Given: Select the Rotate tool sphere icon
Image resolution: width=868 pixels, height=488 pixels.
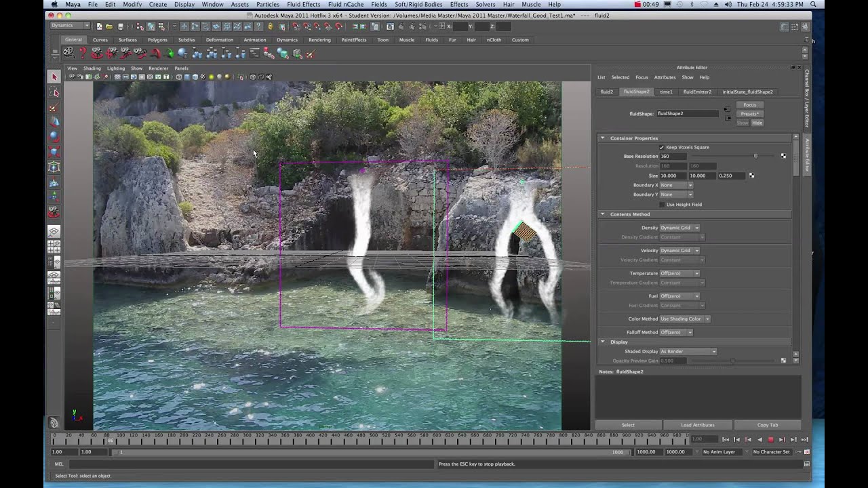Looking at the screenshot, I should (54, 137).
